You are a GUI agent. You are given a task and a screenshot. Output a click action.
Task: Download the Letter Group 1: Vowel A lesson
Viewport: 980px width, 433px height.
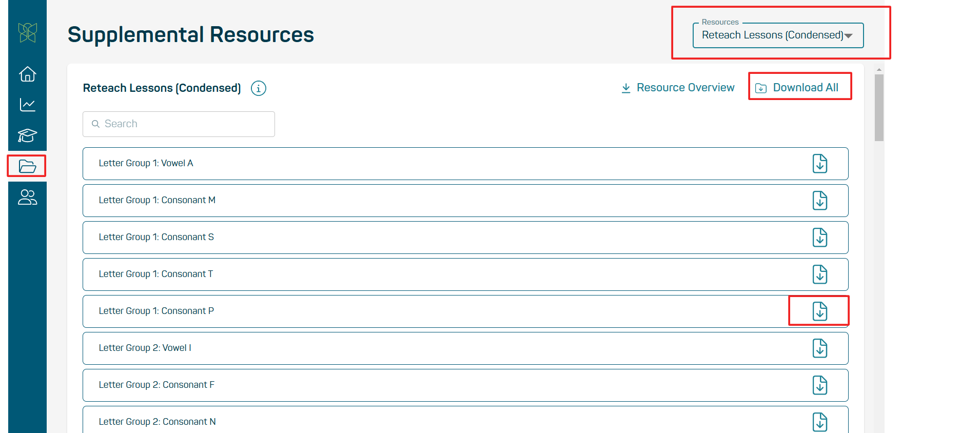click(x=819, y=163)
